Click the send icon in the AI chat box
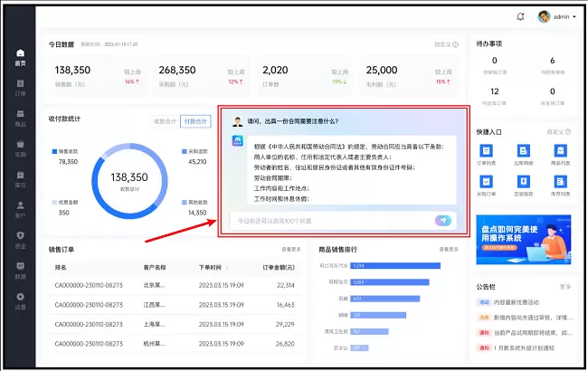Screen dimensions: 588x371 (x=442, y=220)
